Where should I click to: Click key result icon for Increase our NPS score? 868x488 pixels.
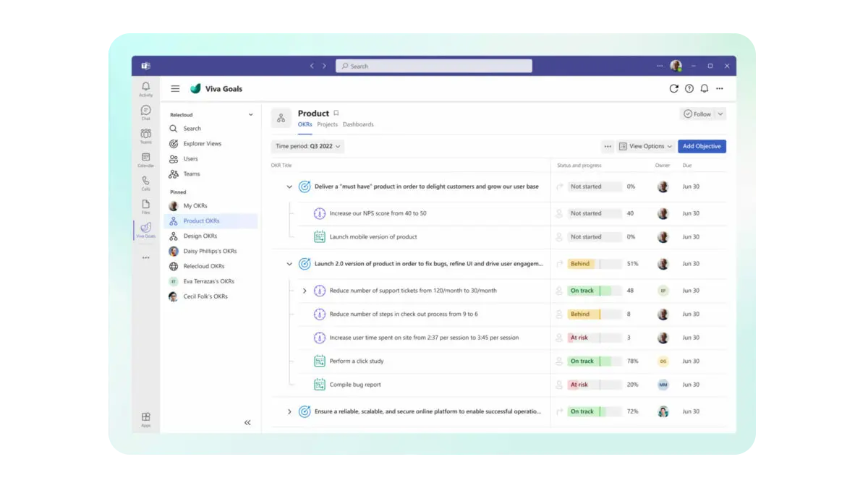tap(320, 213)
